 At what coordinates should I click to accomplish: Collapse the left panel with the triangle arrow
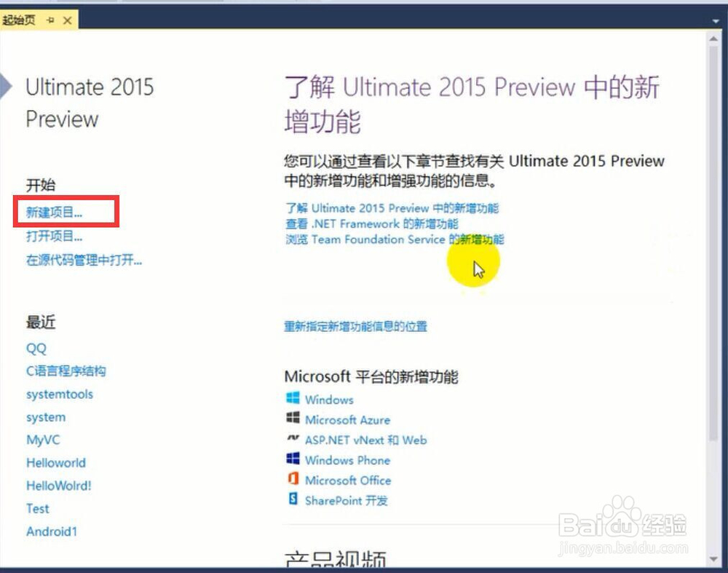[5, 85]
